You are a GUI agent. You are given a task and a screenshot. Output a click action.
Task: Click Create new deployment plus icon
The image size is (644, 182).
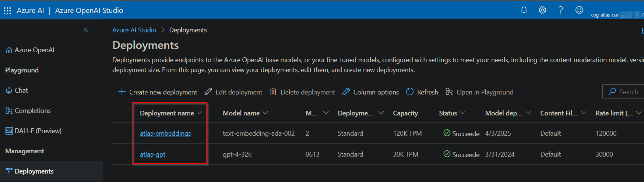[122, 92]
